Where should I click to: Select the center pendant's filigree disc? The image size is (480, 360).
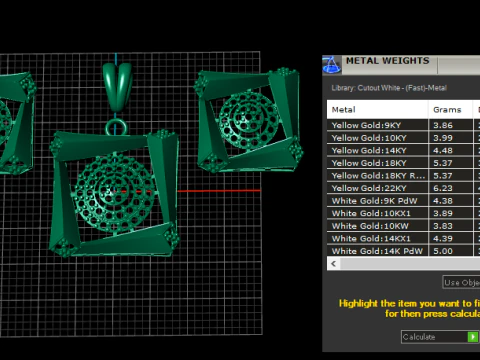pyautogui.click(x=114, y=193)
